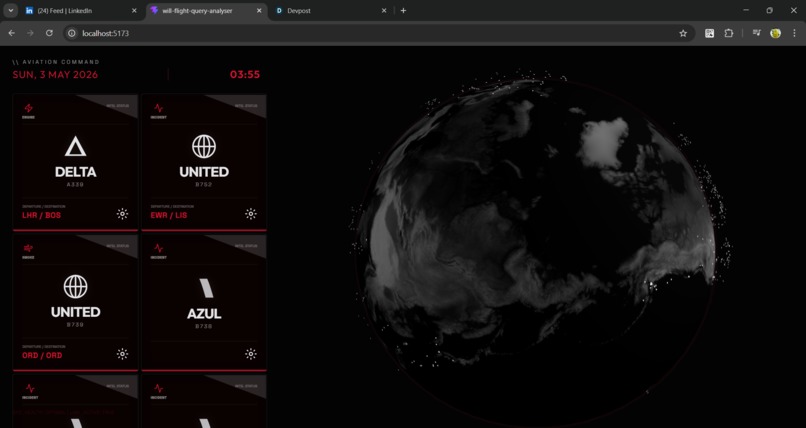The width and height of the screenshot is (806, 428).
Task: Switch to the will-flight-query-analyser tab
Action: click(206, 11)
